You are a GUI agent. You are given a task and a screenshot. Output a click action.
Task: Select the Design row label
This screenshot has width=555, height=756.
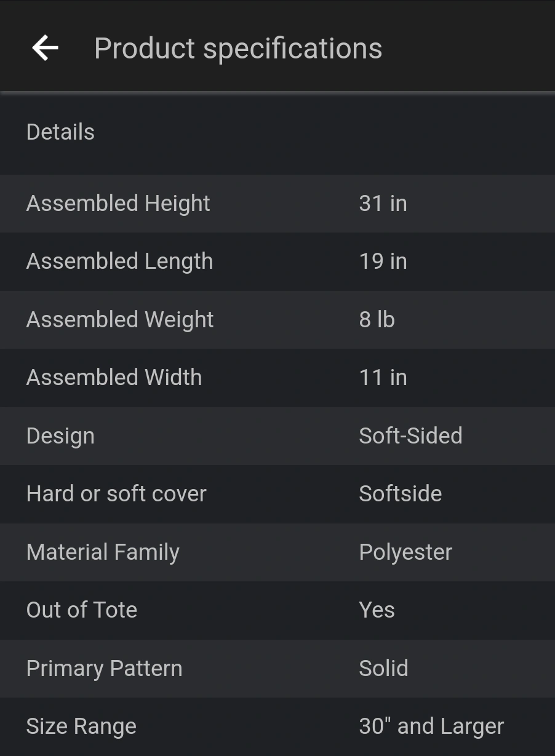click(60, 436)
